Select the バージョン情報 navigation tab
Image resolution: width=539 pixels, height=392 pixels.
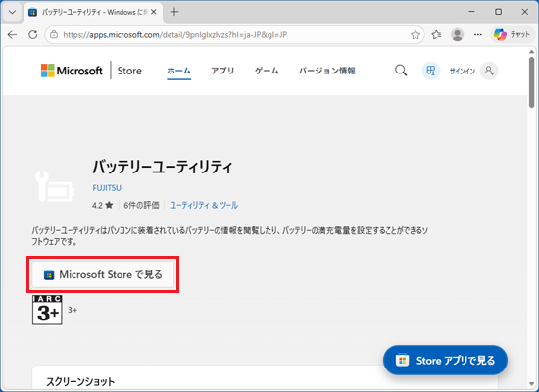pyautogui.click(x=326, y=71)
